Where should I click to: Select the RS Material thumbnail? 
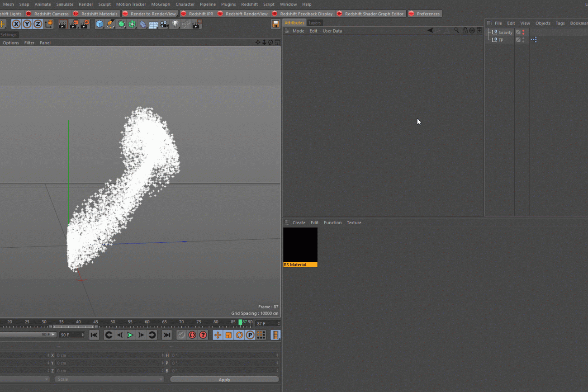point(300,247)
